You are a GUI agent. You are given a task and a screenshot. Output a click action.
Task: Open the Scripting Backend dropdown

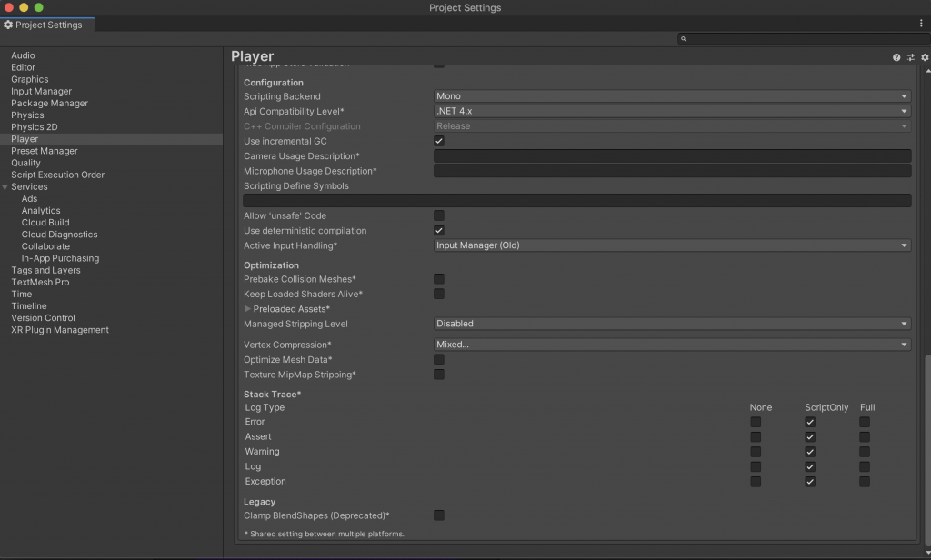(x=672, y=96)
